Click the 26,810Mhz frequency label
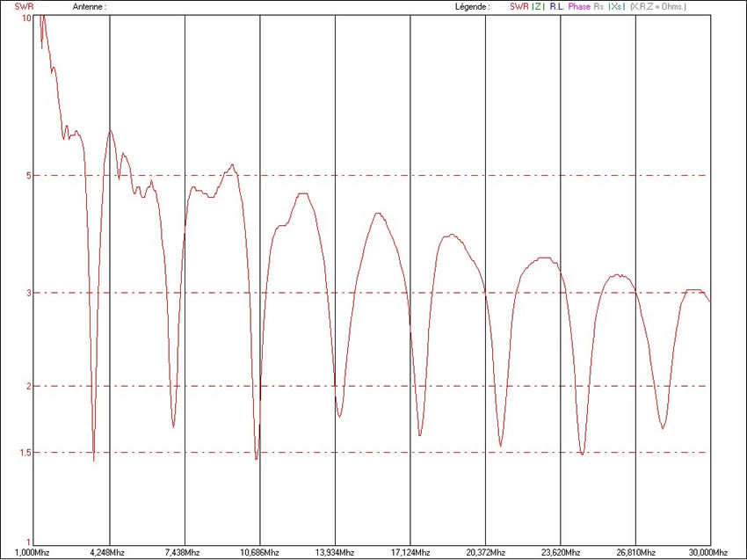Image resolution: width=747 pixels, height=560 pixels. click(635, 553)
